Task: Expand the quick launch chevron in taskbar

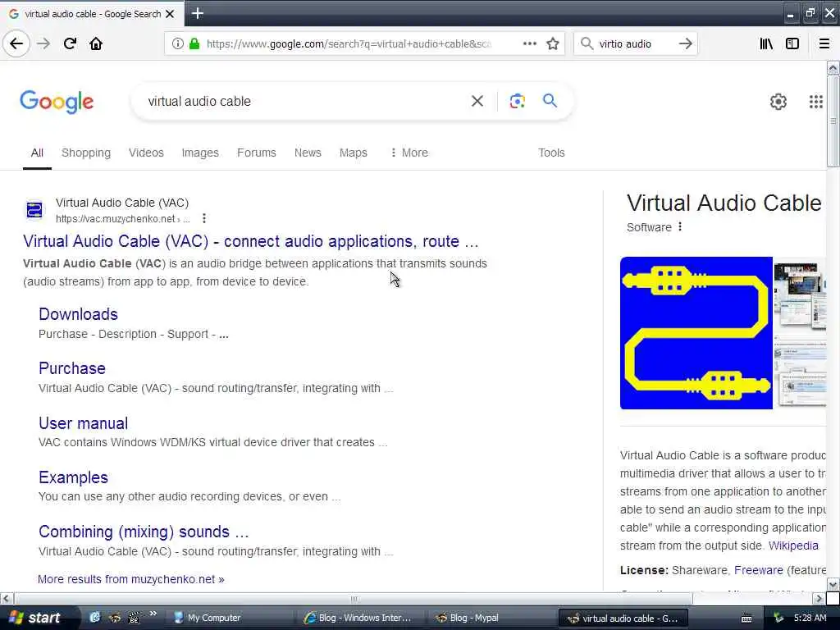Action: point(153,614)
